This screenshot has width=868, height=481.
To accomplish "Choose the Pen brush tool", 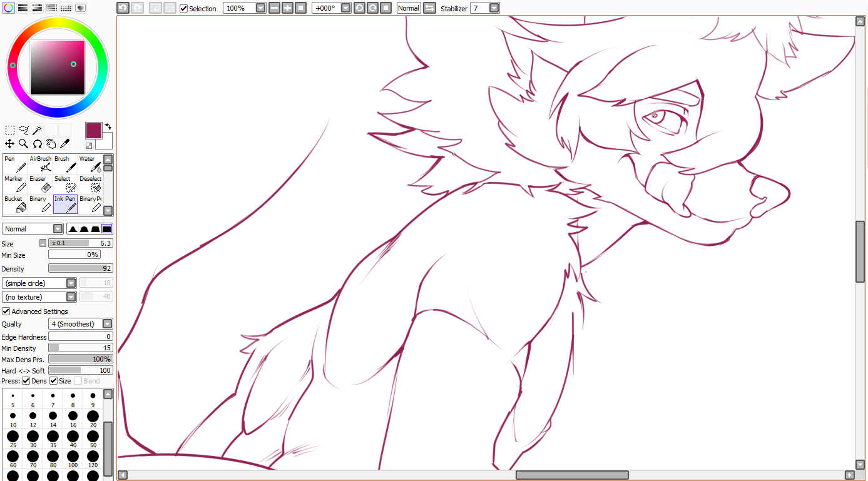I will click(15, 164).
